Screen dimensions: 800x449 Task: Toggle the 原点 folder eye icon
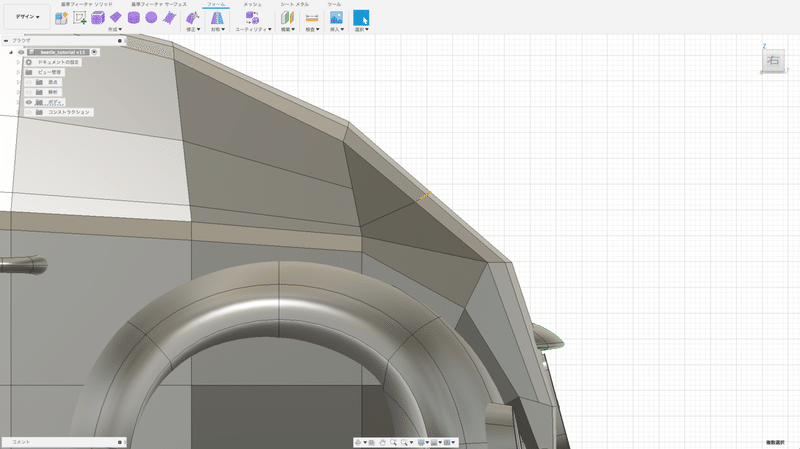28,82
